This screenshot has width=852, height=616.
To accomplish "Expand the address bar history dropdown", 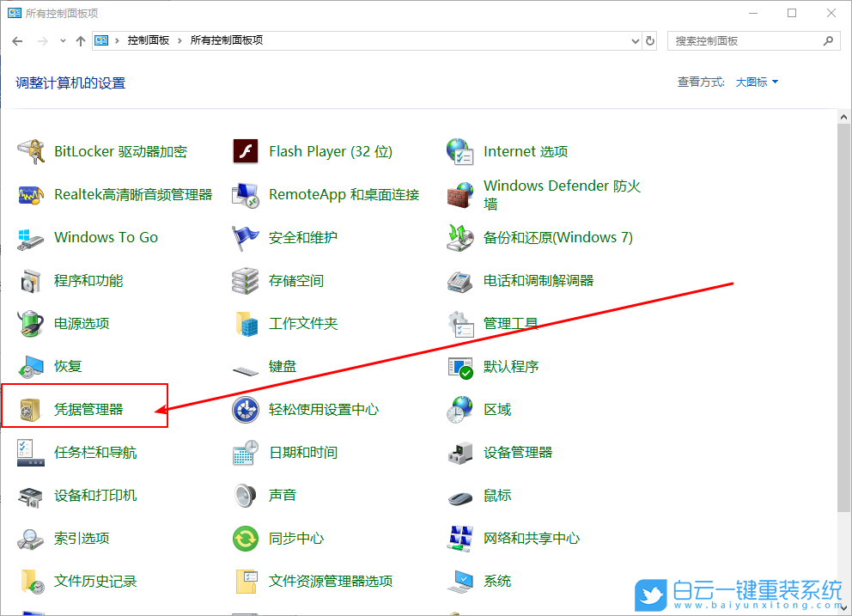I will [x=634, y=40].
